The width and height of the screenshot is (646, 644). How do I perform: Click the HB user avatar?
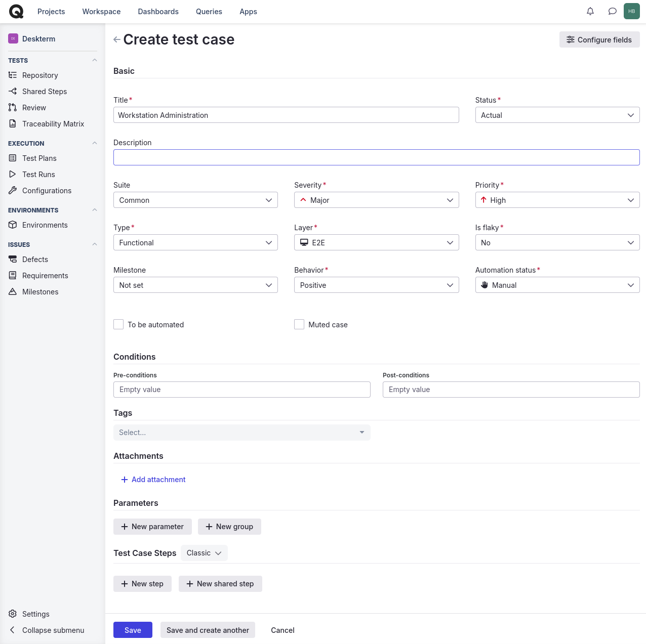click(632, 11)
